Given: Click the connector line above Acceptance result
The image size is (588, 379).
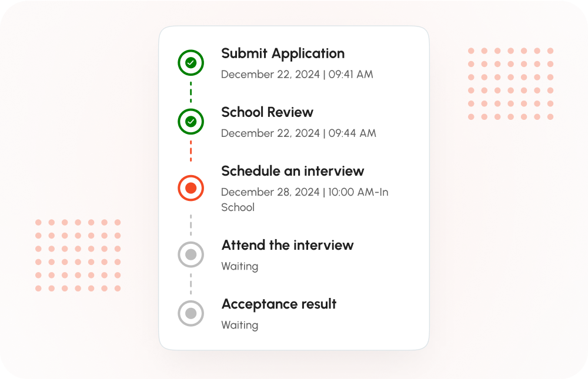Looking at the screenshot, I should click(191, 284).
